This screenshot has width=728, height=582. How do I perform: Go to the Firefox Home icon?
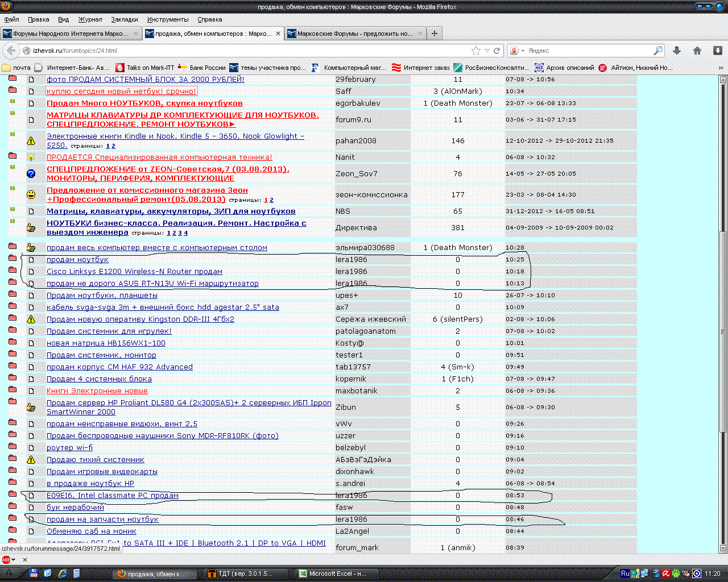tap(697, 51)
